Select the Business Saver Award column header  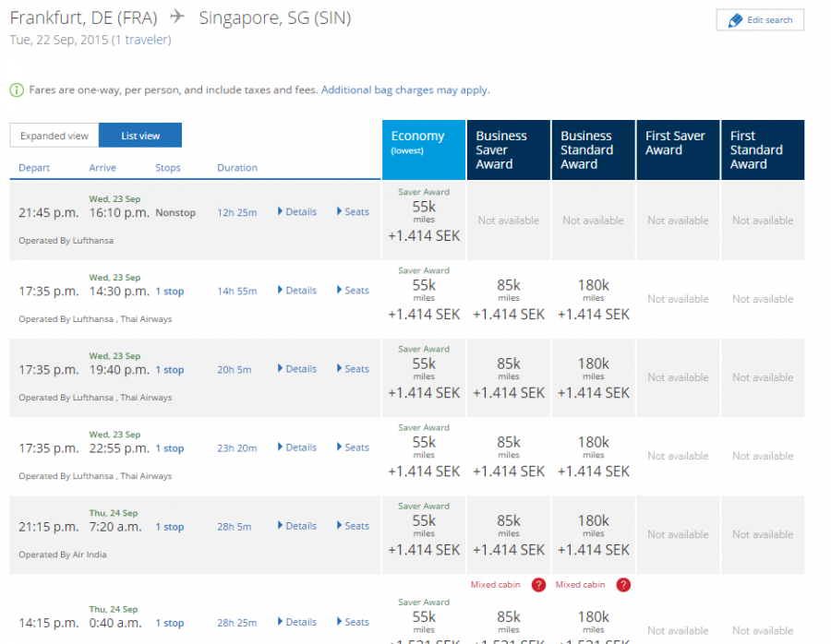[x=508, y=149]
